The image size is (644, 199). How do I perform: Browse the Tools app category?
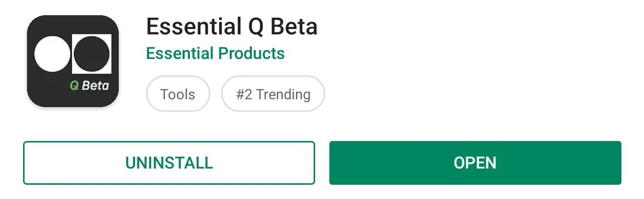point(178,94)
